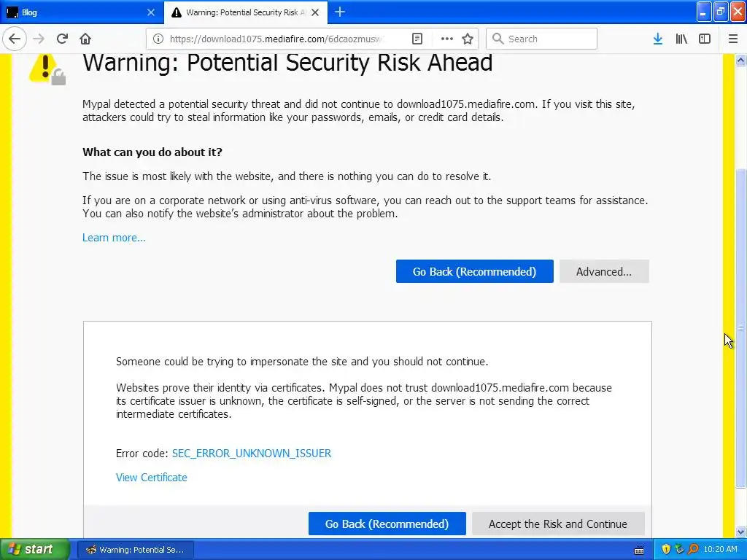The image size is (747, 560).
Task: Open the Library bookmarks icon
Action: (681, 39)
